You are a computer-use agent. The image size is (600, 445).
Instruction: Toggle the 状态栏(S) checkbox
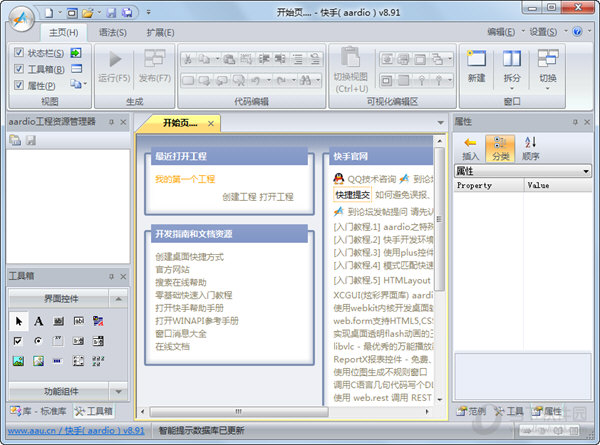(x=19, y=52)
